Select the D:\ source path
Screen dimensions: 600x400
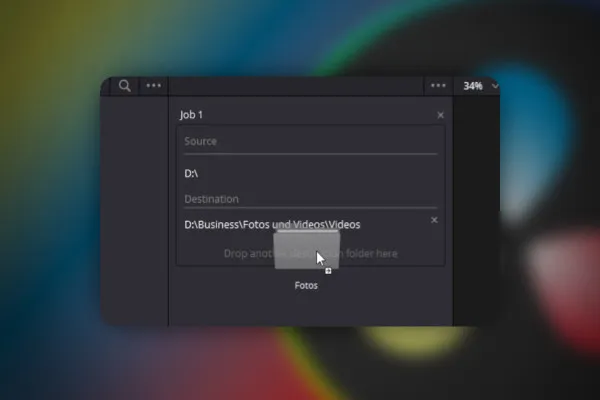pyautogui.click(x=191, y=173)
